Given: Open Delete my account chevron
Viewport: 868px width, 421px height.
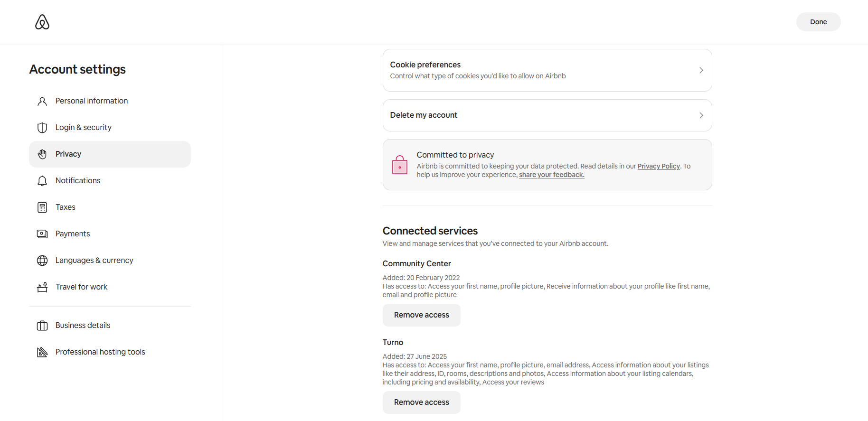Looking at the screenshot, I should (701, 115).
